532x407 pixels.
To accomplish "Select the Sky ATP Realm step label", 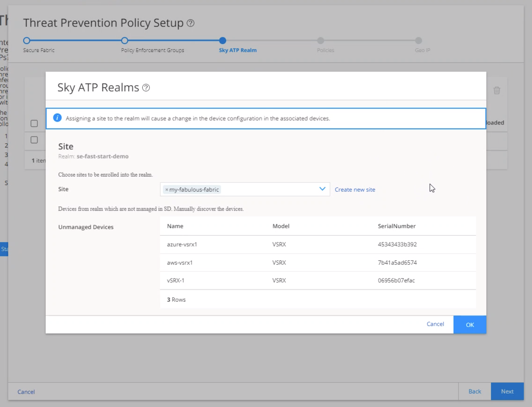I will coord(237,50).
